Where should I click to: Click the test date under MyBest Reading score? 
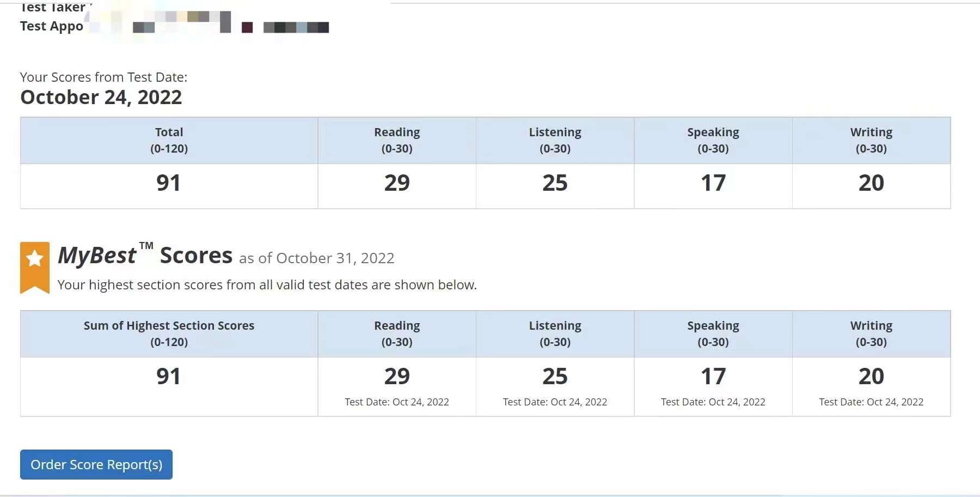[x=397, y=402]
